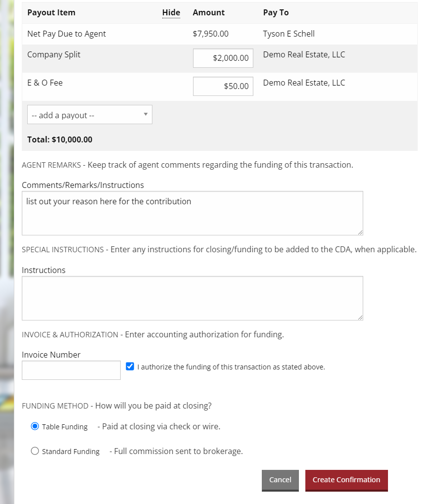This screenshot has width=436, height=504.
Task: Uncheck the funding authorization checkbox
Action: pos(130,366)
